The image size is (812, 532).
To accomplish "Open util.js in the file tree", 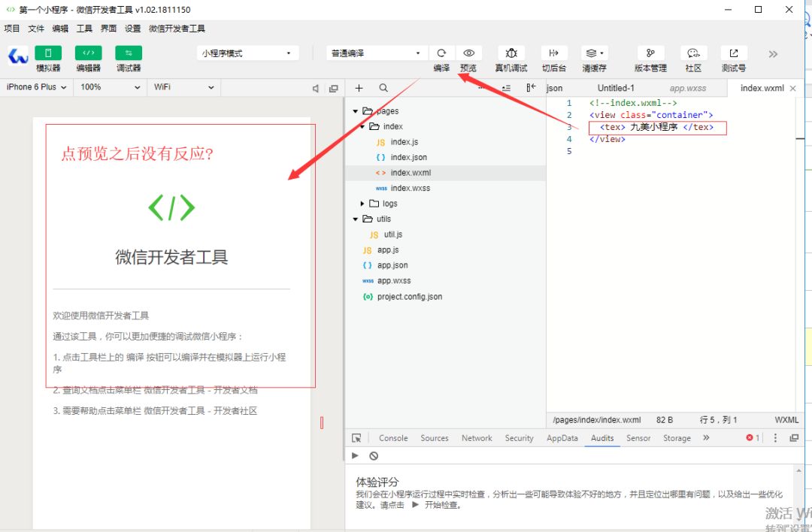I will click(393, 234).
